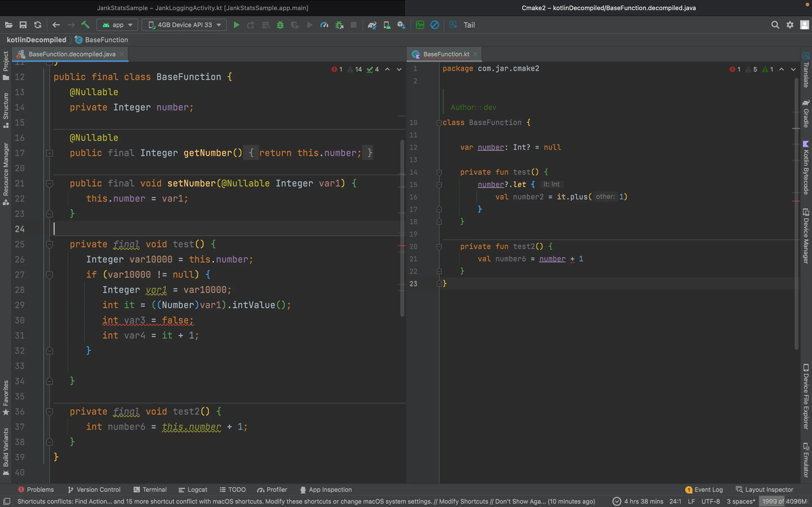This screenshot has width=812, height=507.
Task: Toggle the Project tool window sidebar button
Action: click(x=6, y=65)
